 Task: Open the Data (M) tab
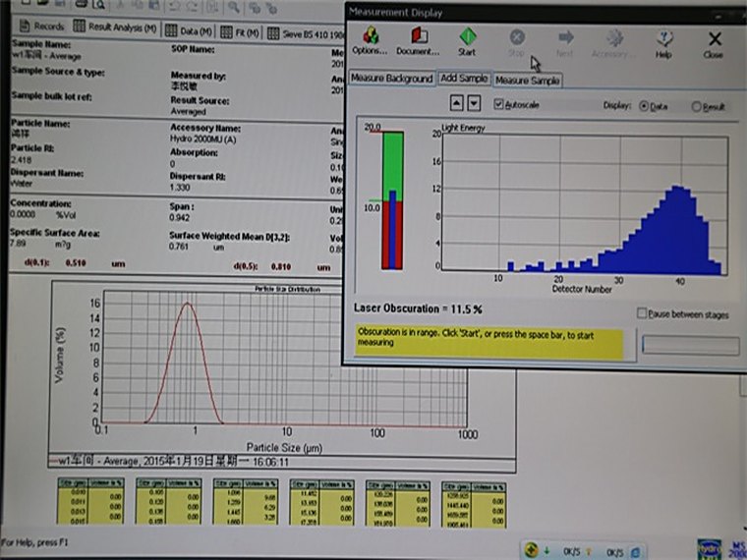point(189,31)
